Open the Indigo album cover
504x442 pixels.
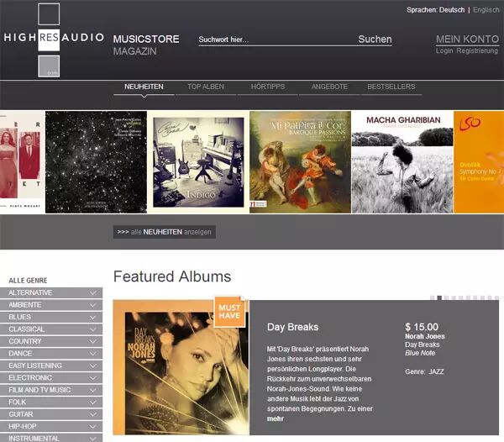tap(198, 162)
